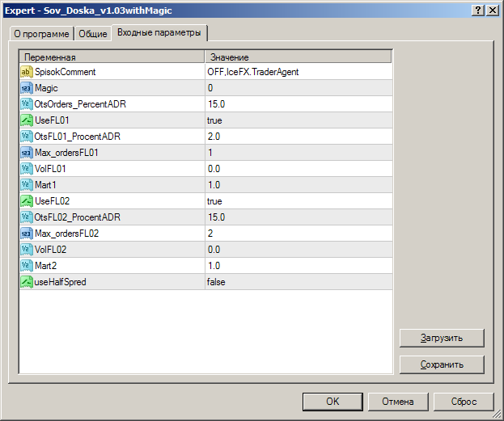Click the OtsFL02_ProcentADR variable name
The height and width of the screenshot is (421, 504).
pyautogui.click(x=77, y=217)
